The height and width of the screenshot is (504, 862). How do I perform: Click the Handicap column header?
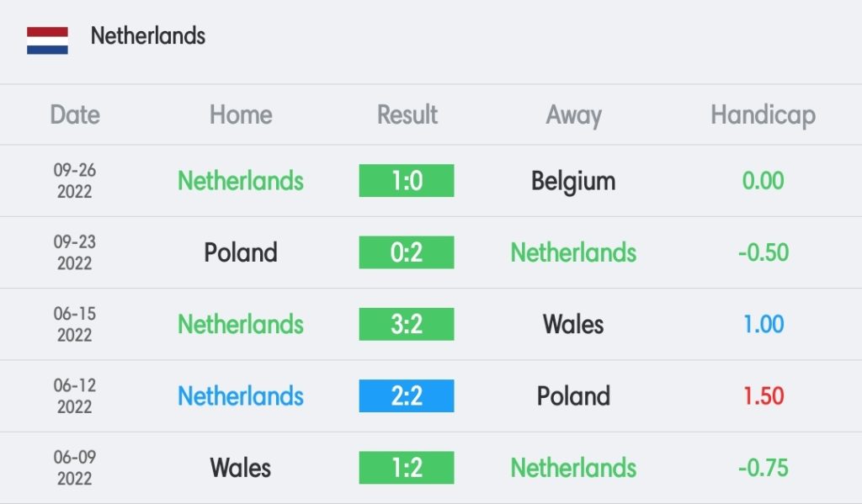(x=763, y=116)
